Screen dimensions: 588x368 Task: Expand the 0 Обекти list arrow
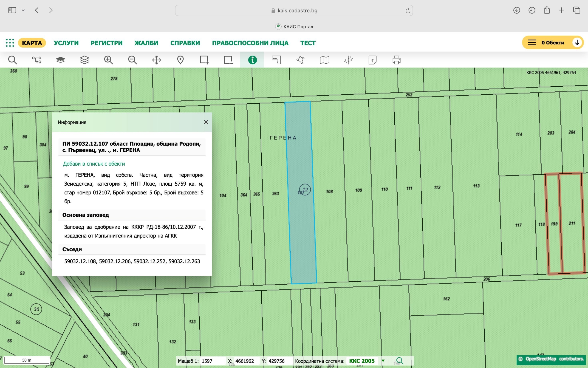(577, 42)
